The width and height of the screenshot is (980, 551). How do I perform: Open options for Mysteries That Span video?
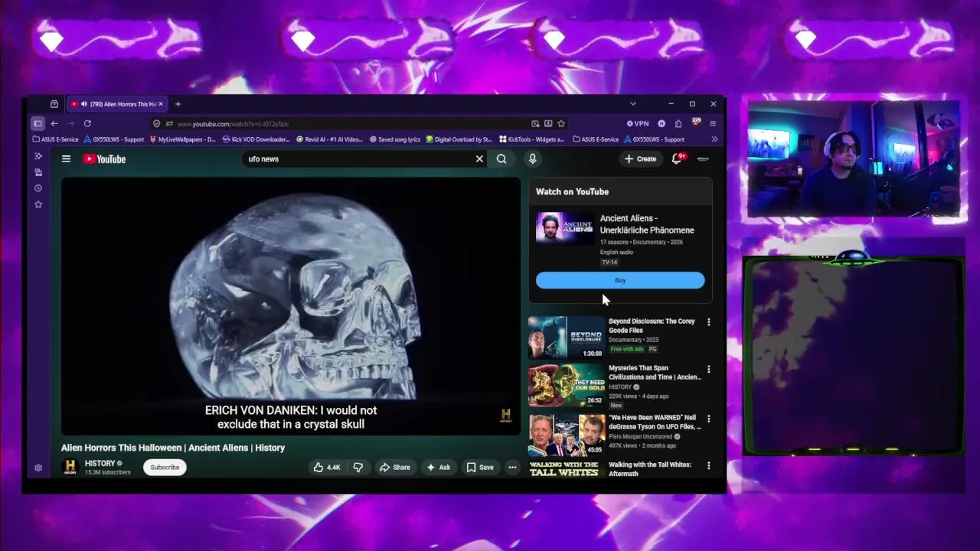tap(708, 369)
